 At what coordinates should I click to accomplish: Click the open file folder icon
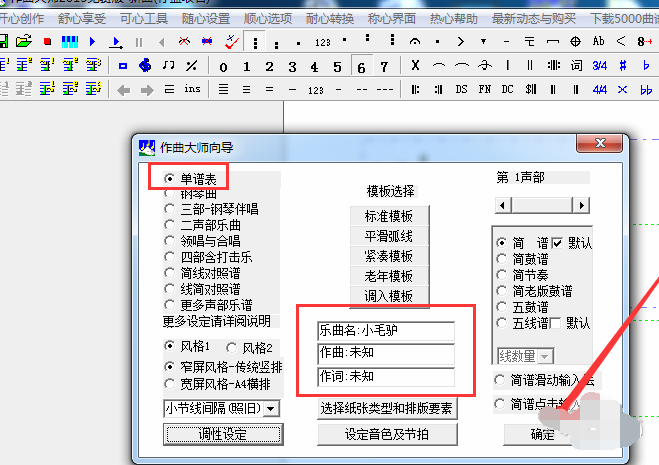[23, 41]
